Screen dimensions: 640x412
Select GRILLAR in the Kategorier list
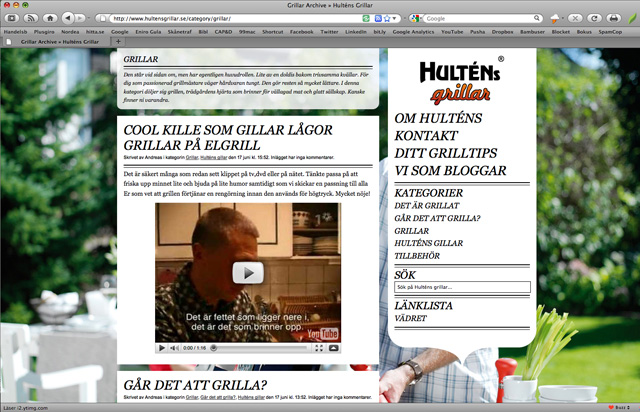(x=411, y=231)
